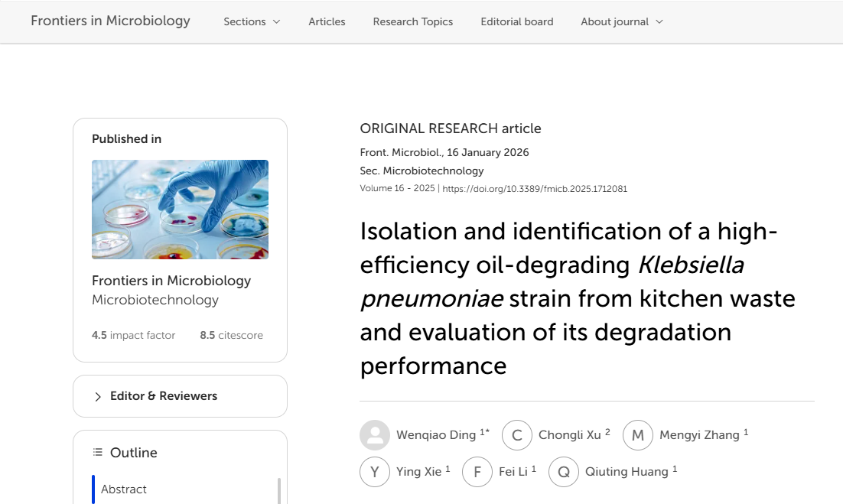
Task: Open Research Topics in navigation
Action: click(x=413, y=21)
